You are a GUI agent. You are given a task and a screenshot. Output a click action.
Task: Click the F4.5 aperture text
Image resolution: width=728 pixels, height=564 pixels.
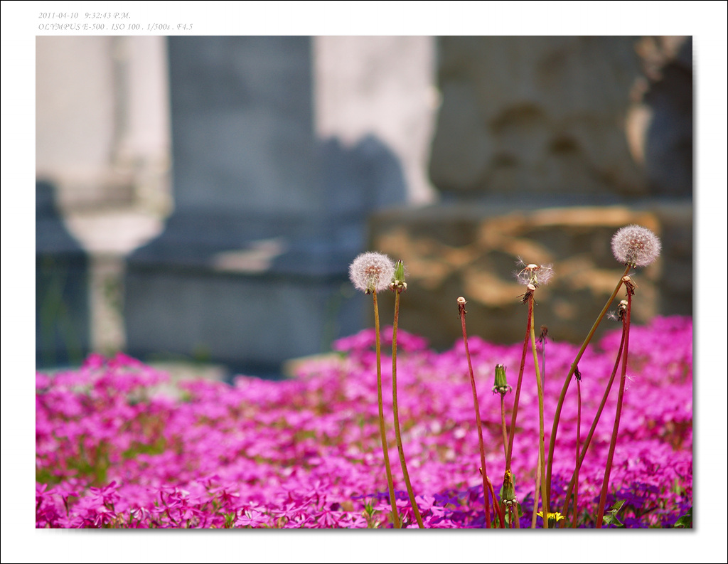pyautogui.click(x=184, y=27)
